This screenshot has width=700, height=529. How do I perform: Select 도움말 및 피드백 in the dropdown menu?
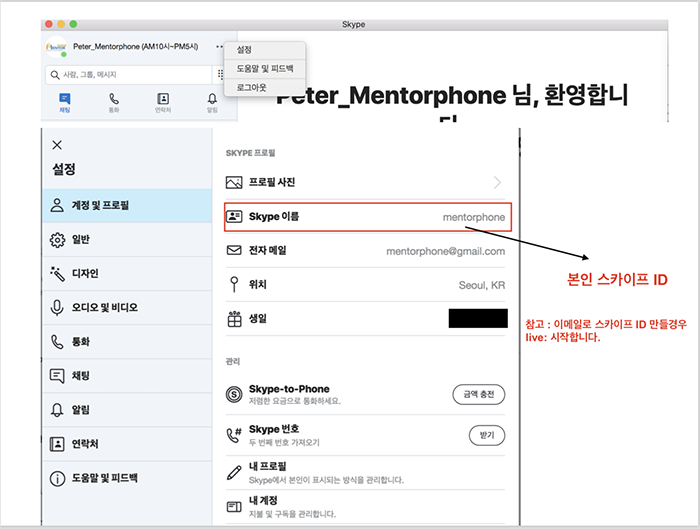[x=265, y=69]
